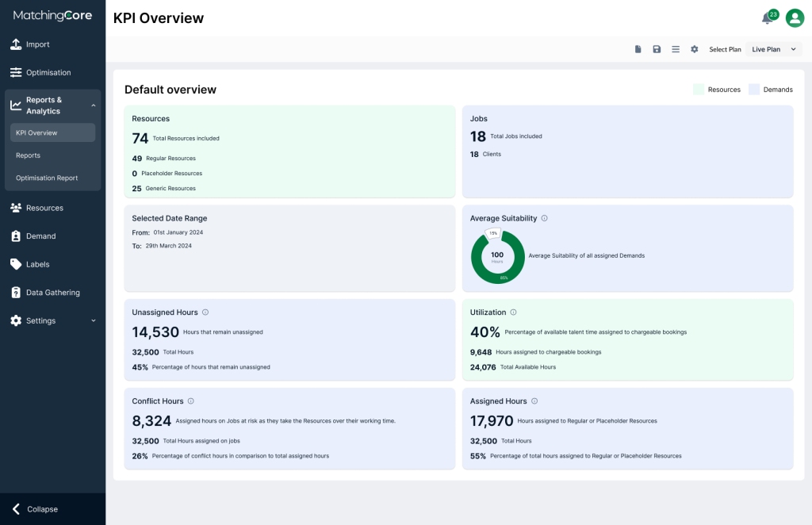Image resolution: width=812 pixels, height=525 pixels.
Task: Open Optimisation Report submenu item
Action: point(53,178)
